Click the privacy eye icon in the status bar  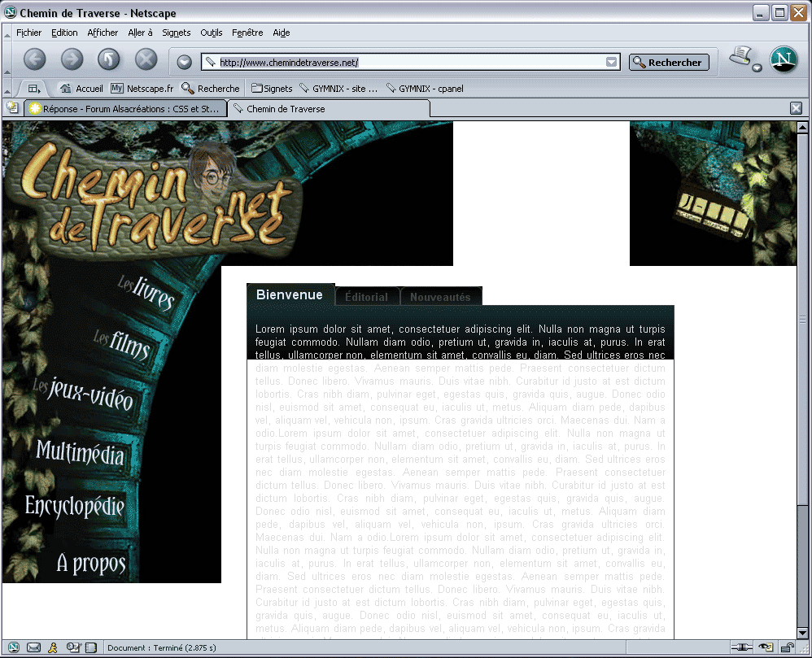click(766, 647)
